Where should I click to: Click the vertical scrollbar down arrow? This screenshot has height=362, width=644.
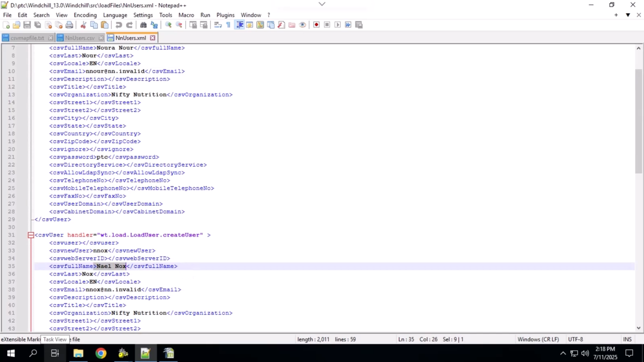[639, 329]
